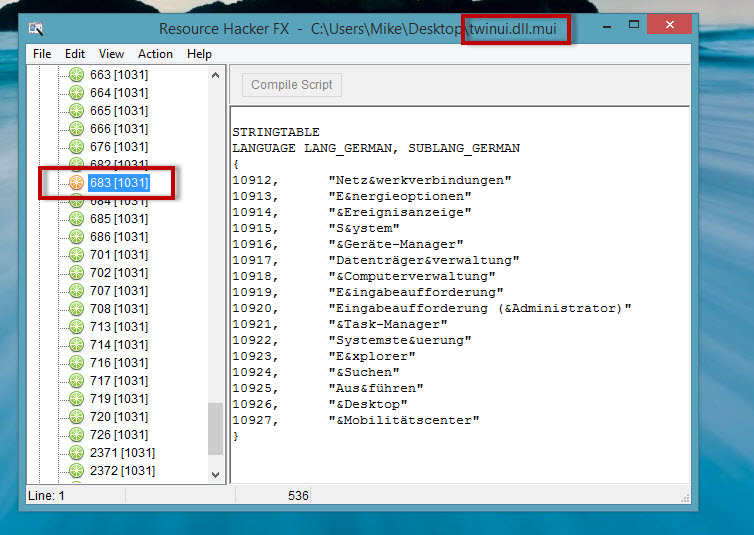
Task: Click the green icon beside 666 [1031]
Action: pyautogui.click(x=76, y=128)
